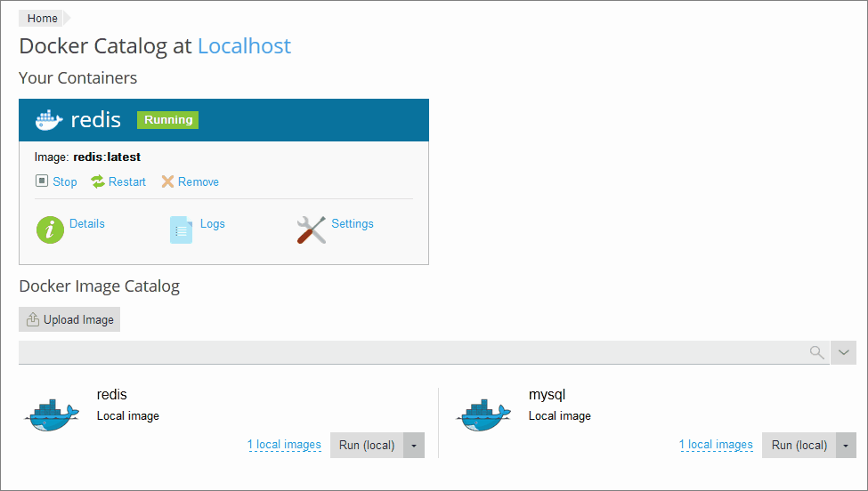Open the mysql Run (local) dropdown arrow
The image size is (868, 491).
845,446
